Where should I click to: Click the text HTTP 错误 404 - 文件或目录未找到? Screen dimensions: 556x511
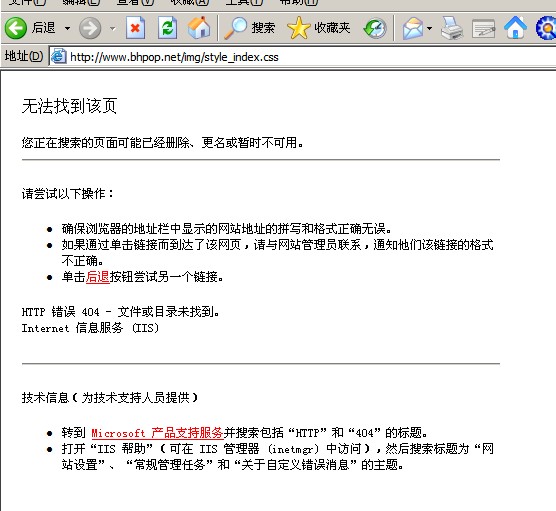(x=121, y=312)
